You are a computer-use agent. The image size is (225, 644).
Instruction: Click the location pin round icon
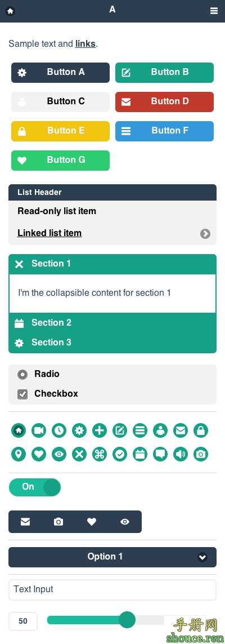coord(19,454)
